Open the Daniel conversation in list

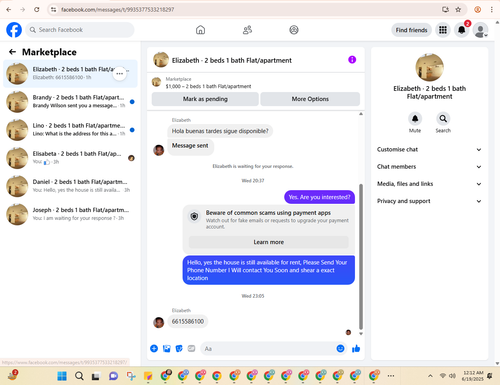tap(70, 186)
